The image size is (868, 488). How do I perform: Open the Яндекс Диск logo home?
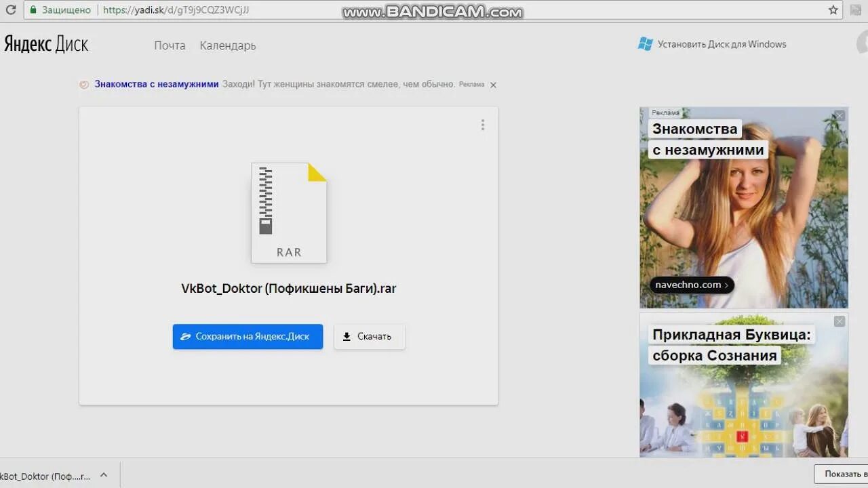click(46, 45)
